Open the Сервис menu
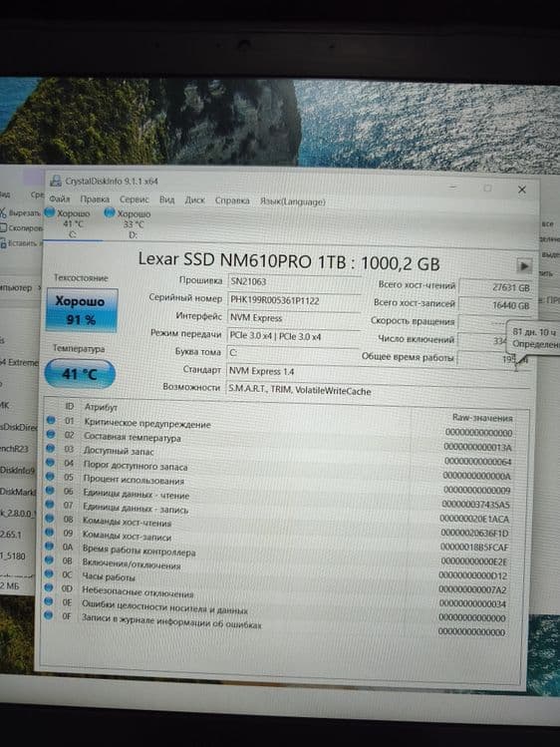The height and width of the screenshot is (747, 560). [x=135, y=199]
